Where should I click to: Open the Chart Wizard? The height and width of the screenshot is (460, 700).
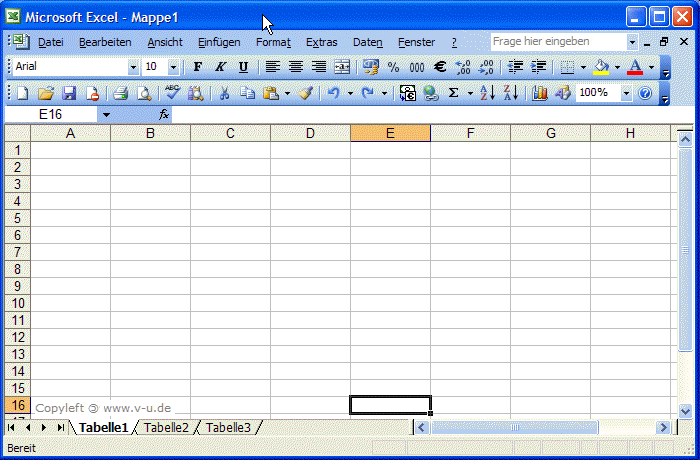point(539,93)
